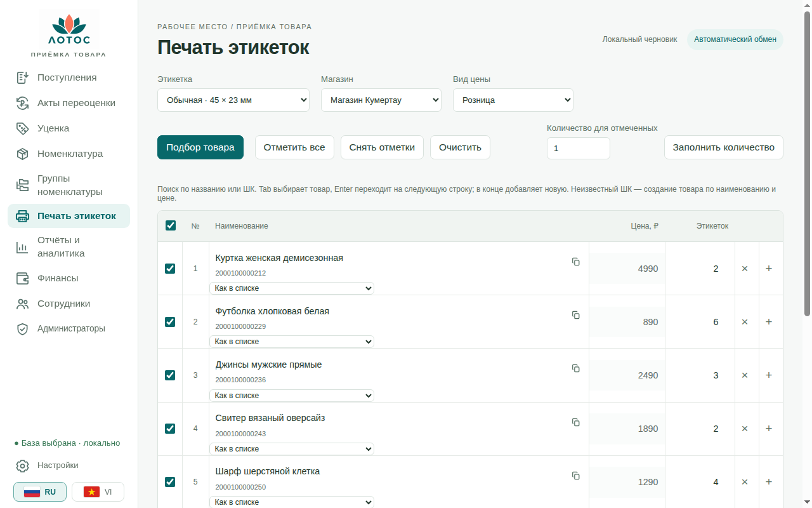The width and height of the screenshot is (812, 508).
Task: Click the Количество для отмеченных field
Action: click(579, 148)
